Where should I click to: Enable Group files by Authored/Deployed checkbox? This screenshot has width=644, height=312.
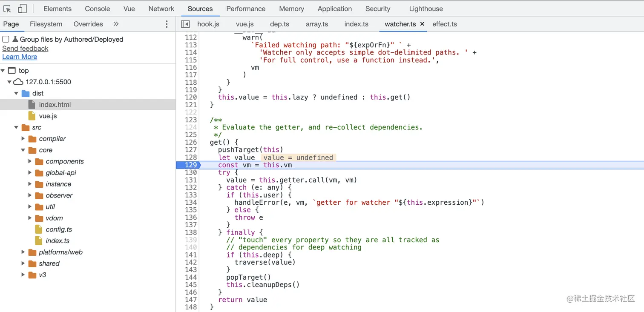(x=6, y=39)
